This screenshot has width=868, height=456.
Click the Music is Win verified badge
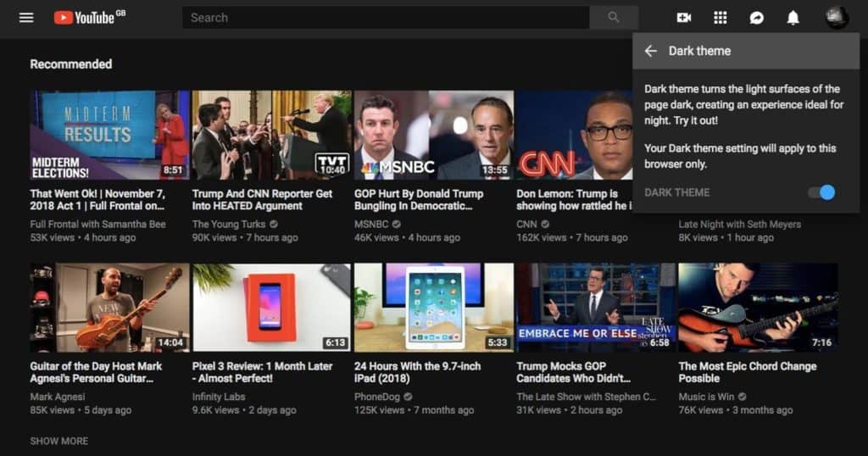coord(742,397)
